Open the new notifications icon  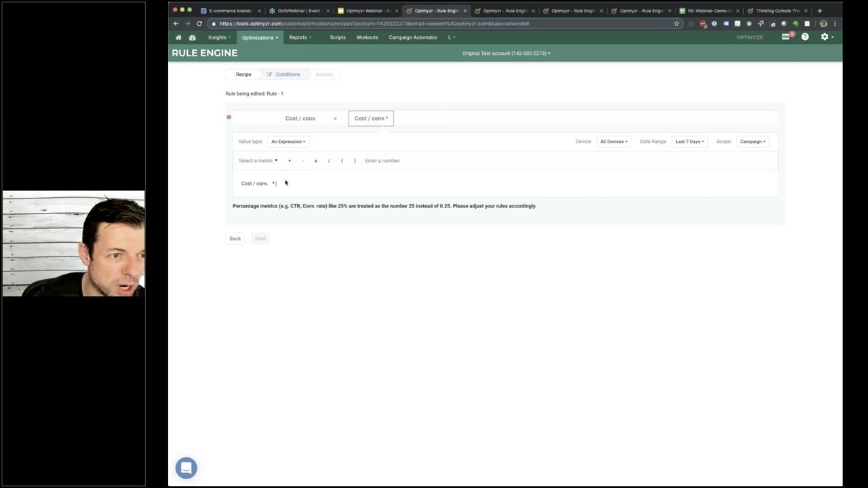(787, 37)
